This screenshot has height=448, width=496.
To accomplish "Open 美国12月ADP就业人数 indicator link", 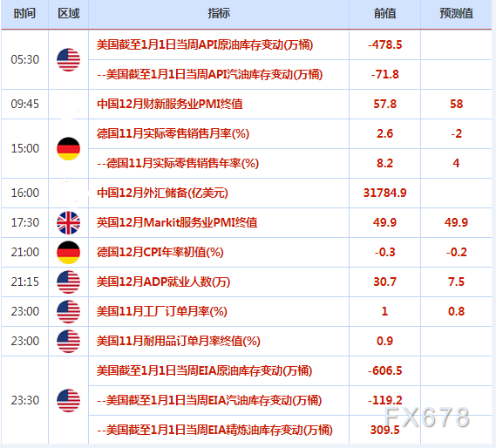I will [x=163, y=282].
